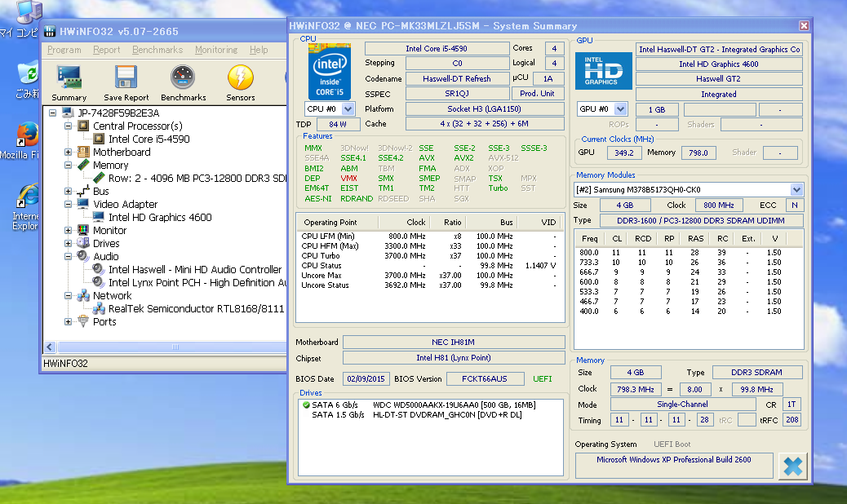
Task: Click the Operating Point column header
Action: coord(338,223)
